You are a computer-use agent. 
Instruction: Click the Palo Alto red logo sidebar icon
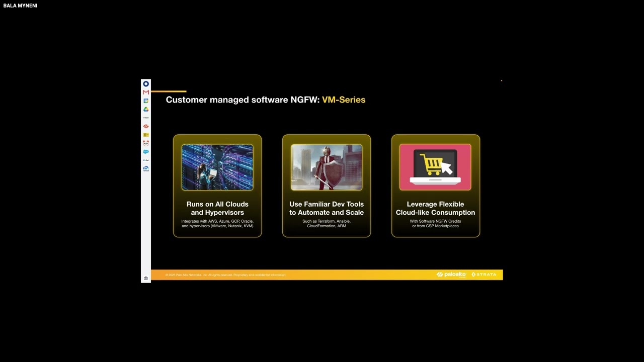pyautogui.click(x=146, y=126)
